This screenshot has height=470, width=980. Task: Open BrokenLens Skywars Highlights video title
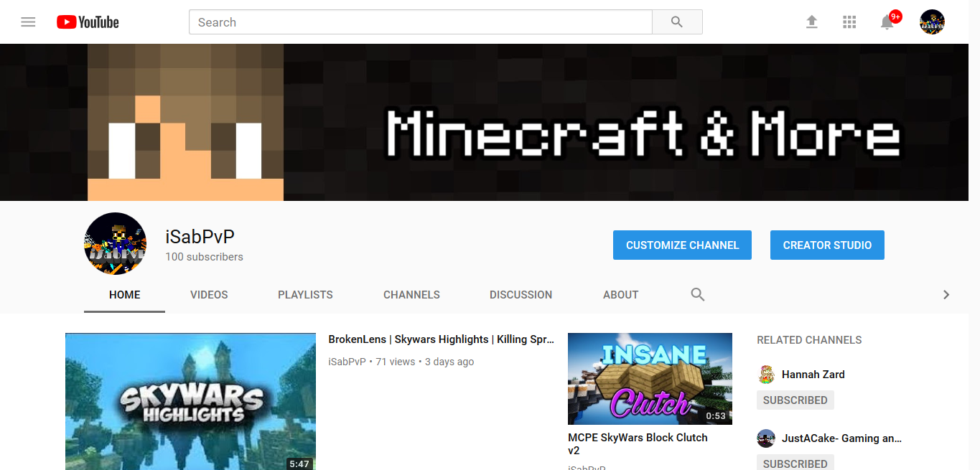click(441, 339)
